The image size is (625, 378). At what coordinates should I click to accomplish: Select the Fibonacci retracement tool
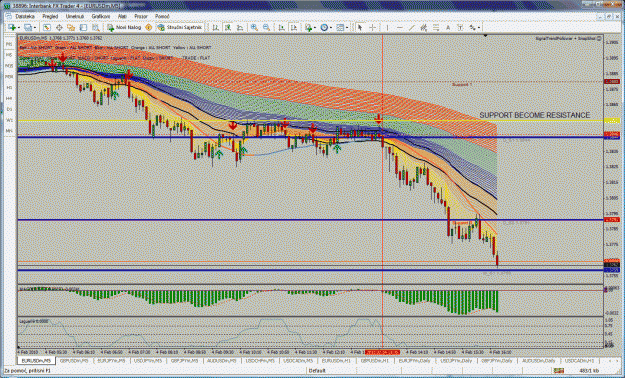(x=436, y=28)
